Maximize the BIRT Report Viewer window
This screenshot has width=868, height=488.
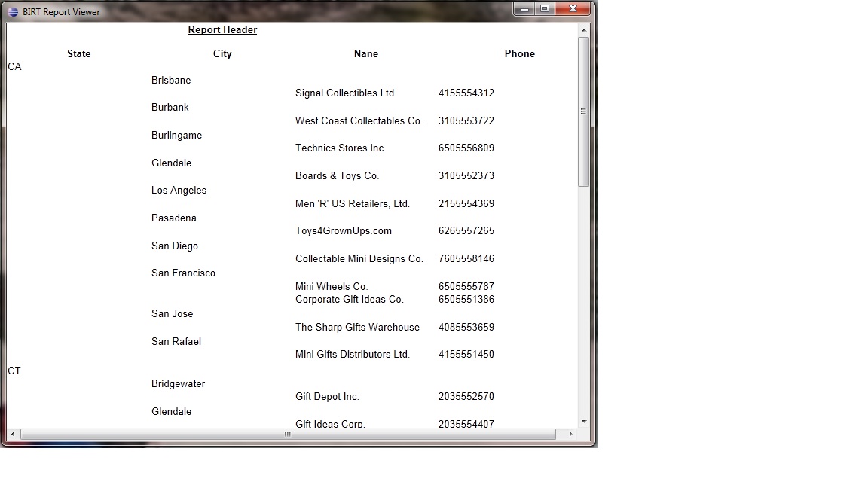coord(545,9)
